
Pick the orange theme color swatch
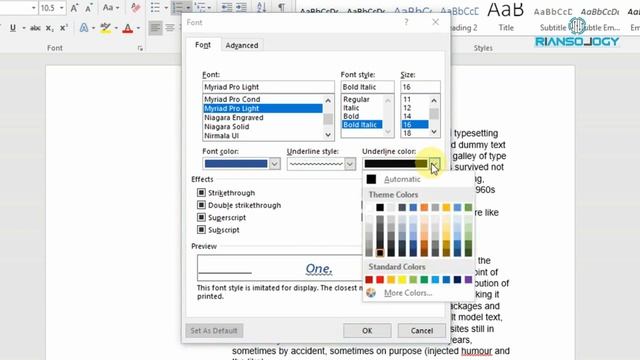coord(424,208)
